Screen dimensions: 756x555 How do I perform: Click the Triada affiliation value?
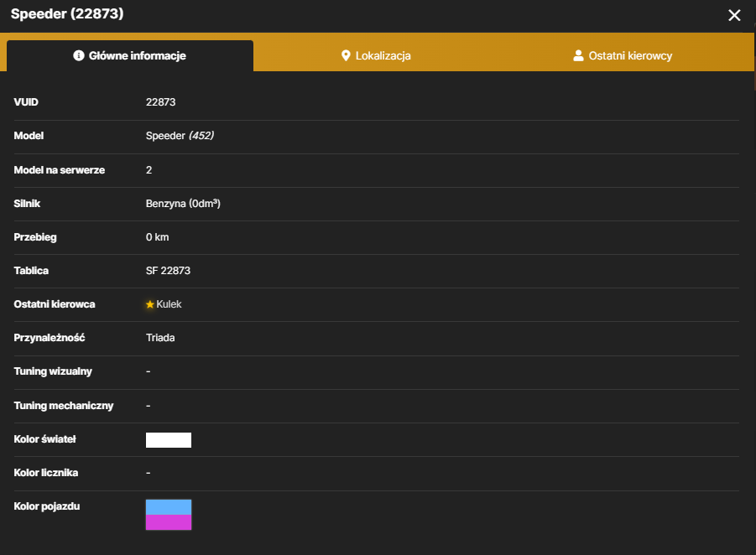(160, 338)
